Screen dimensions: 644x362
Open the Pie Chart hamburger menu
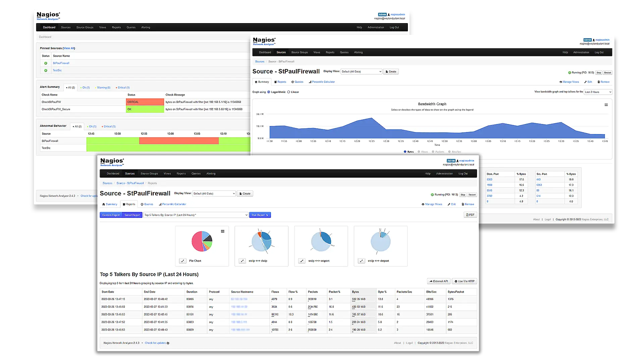pos(222,231)
